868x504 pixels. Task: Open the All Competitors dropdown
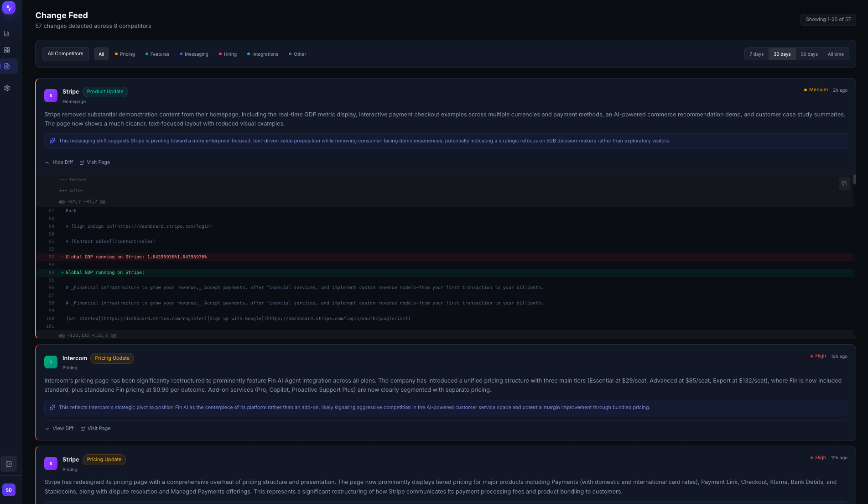coord(65,54)
